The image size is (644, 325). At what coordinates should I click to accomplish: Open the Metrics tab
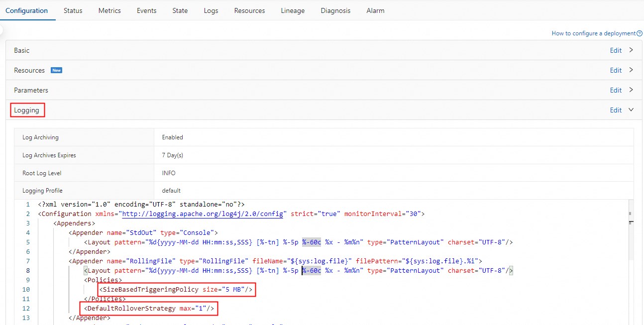[x=109, y=10]
